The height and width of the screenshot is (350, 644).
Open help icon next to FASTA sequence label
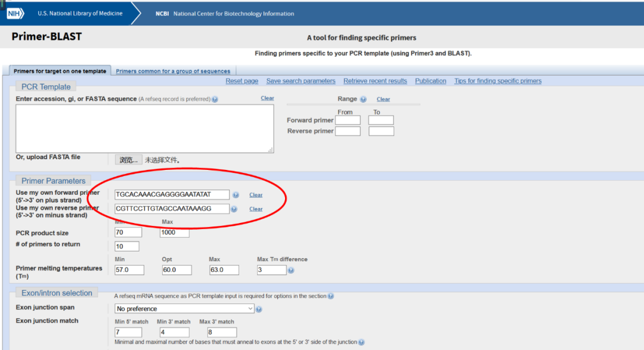[x=215, y=100]
